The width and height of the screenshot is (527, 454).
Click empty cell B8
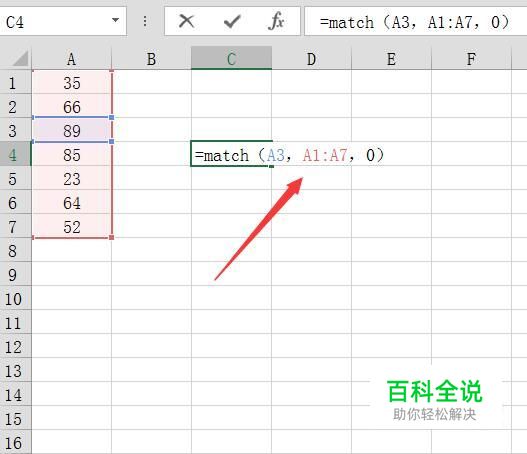(151, 250)
